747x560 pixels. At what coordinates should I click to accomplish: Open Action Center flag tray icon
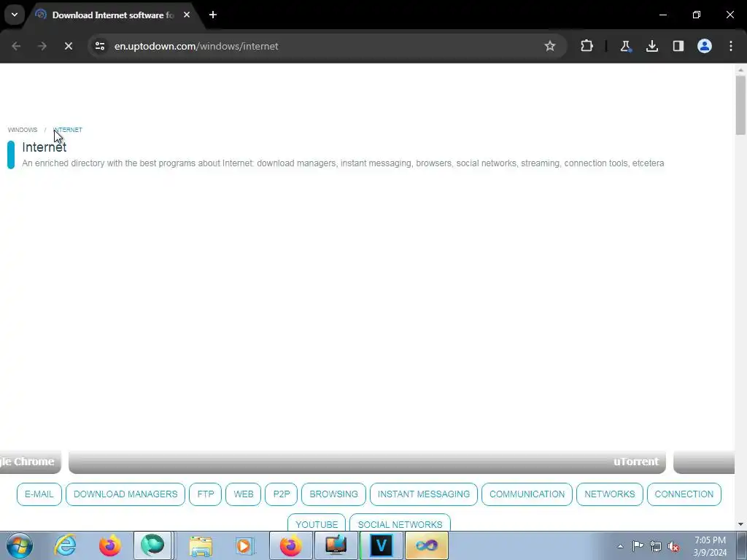638,546
